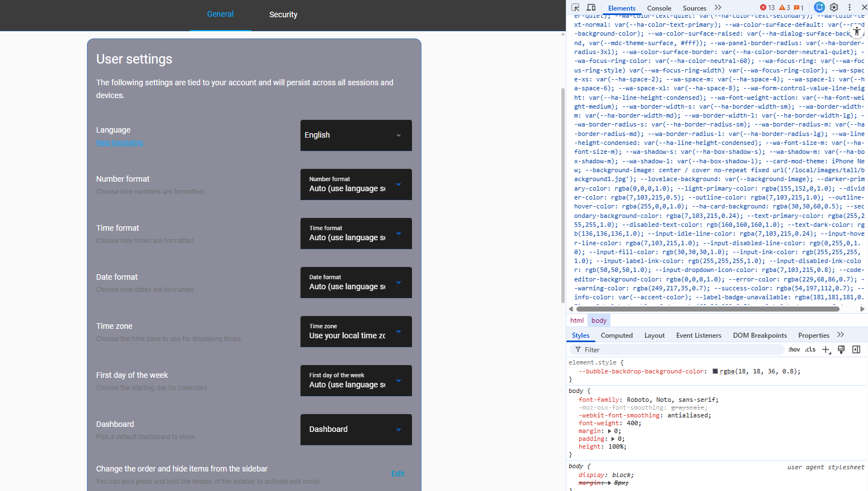Screen dimensions: 868x491
Task: Switch to the Security tab
Action: pos(283,14)
